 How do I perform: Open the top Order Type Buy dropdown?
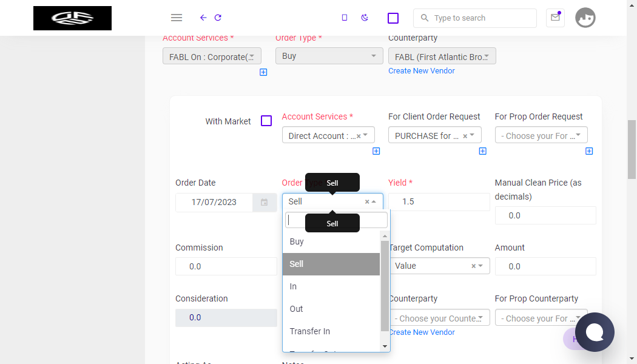tap(329, 56)
